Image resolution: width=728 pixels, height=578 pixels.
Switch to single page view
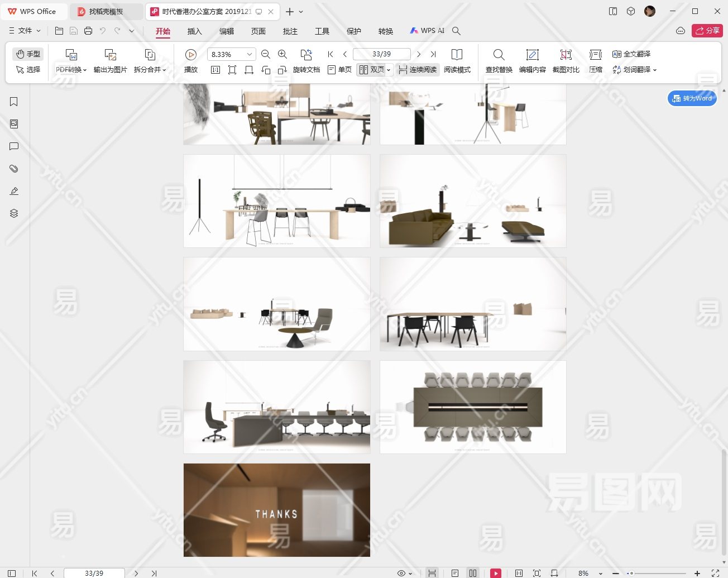coord(339,70)
